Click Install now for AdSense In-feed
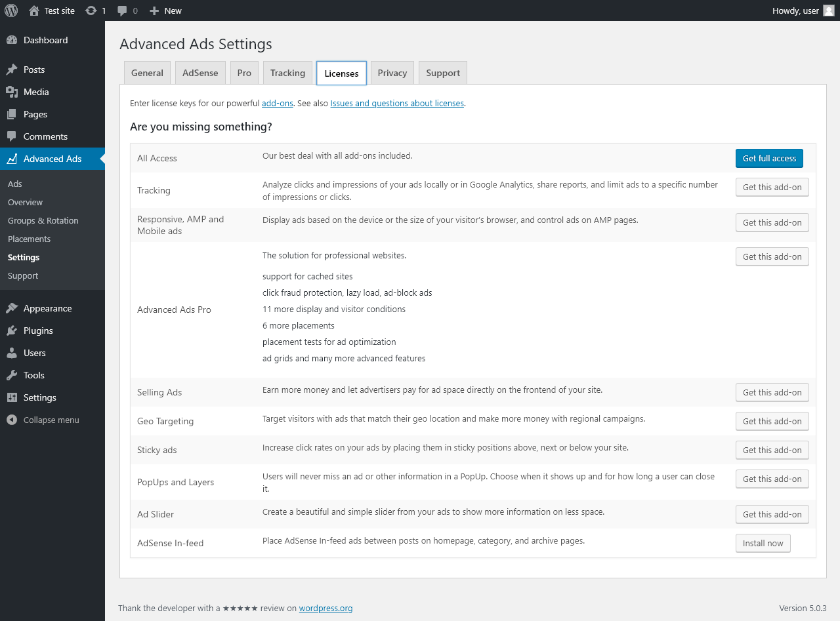The height and width of the screenshot is (621, 840). [763, 543]
